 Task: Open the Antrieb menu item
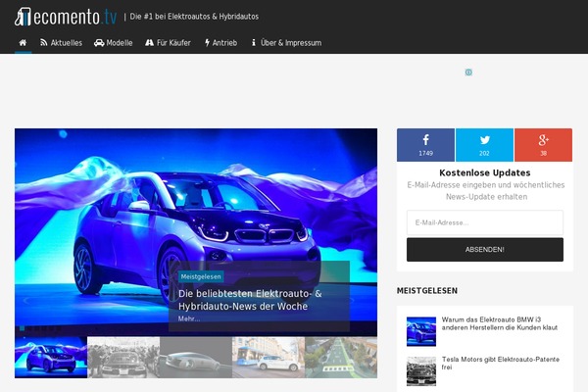[220, 43]
